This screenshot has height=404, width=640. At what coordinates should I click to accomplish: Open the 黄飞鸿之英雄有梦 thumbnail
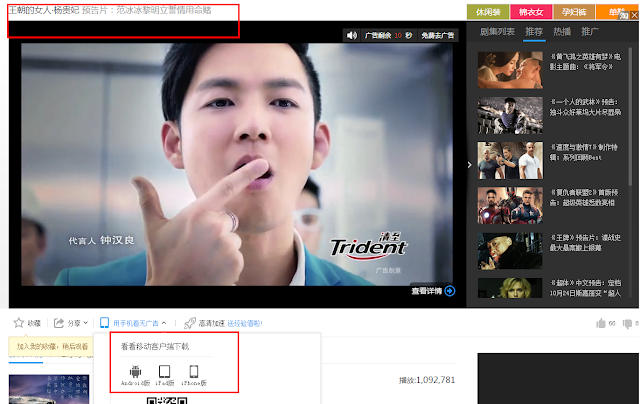point(510,70)
